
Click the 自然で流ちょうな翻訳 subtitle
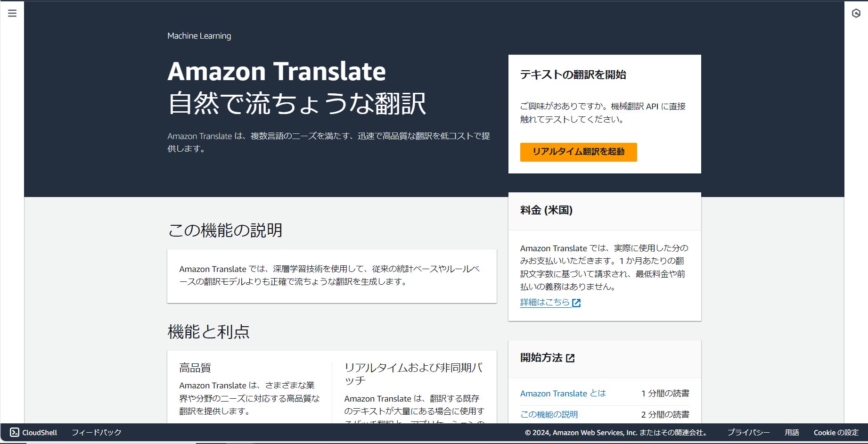coord(297,104)
